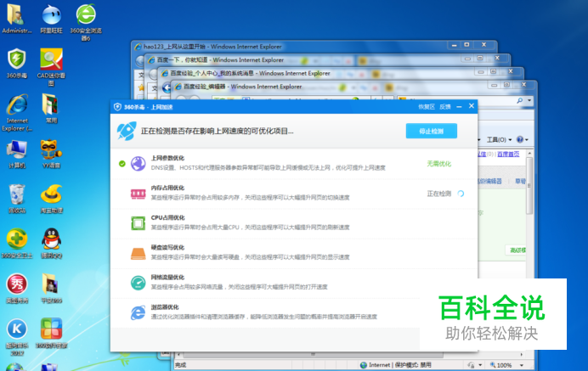588x371 pixels.
Task: Click the IE page vertical scrollbar thumb
Action: pyautogui.click(x=529, y=185)
